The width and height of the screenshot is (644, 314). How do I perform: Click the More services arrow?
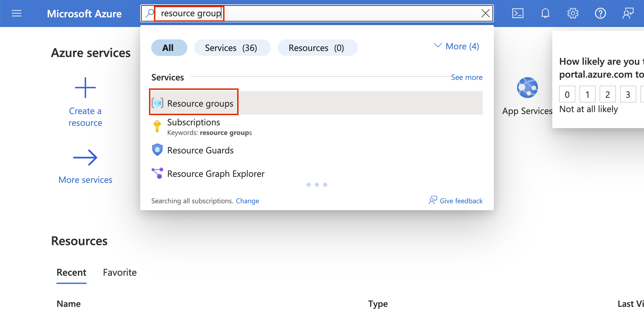[85, 158]
